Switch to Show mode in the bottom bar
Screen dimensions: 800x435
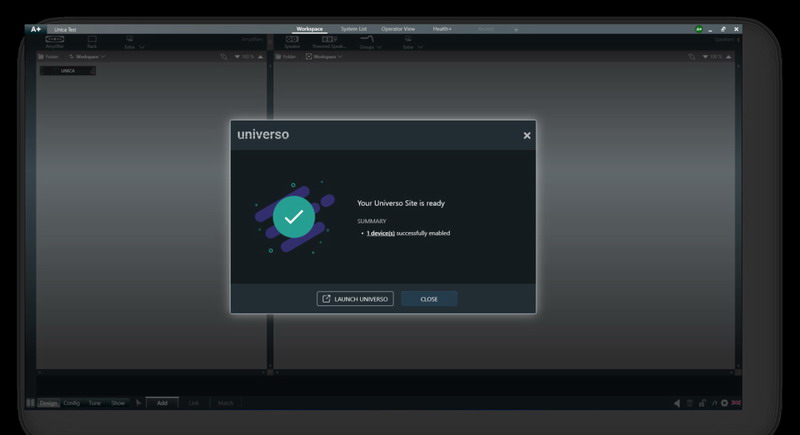[118, 403]
